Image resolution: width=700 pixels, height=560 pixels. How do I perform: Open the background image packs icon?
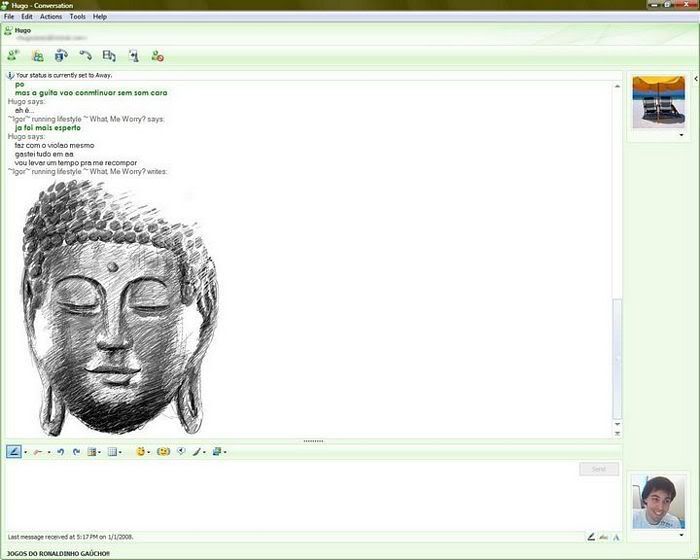[x=217, y=452]
